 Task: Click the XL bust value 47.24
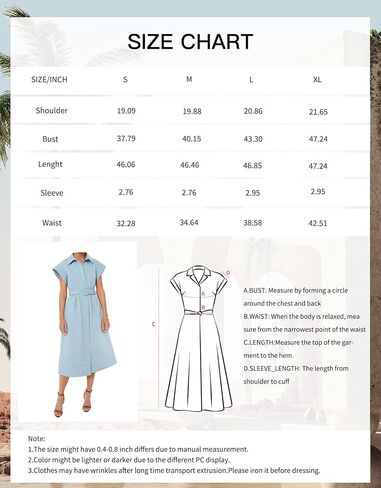coord(318,139)
